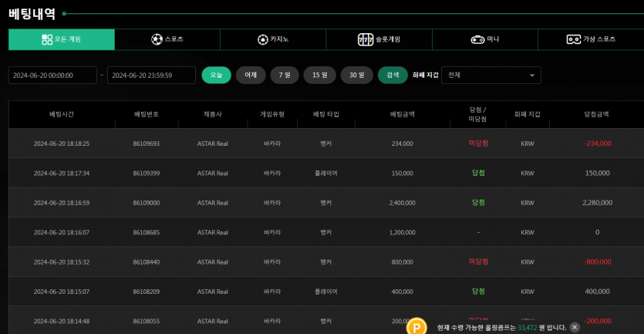644x334 pixels.
Task: Filter by 어제 (yesterday)
Action: point(251,75)
